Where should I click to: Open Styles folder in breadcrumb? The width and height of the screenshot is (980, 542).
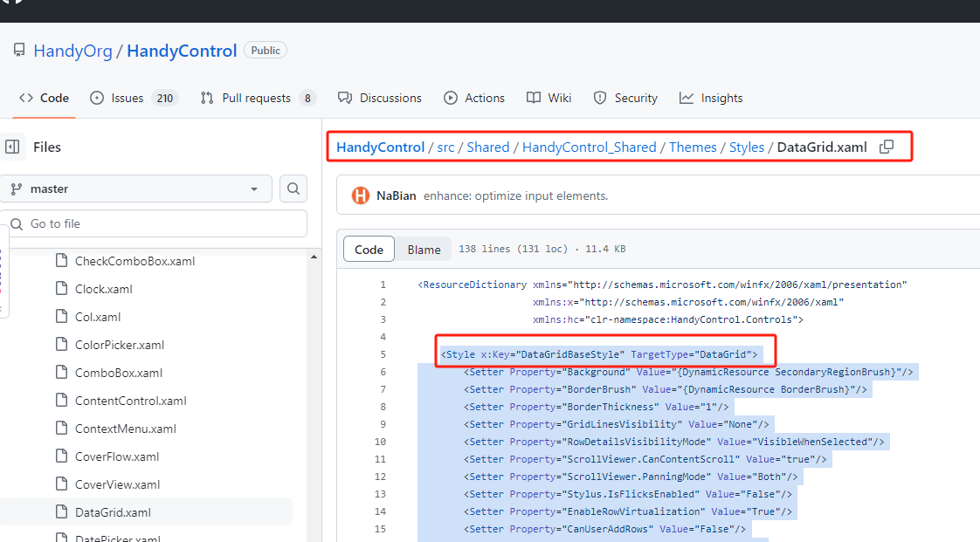[x=747, y=147]
